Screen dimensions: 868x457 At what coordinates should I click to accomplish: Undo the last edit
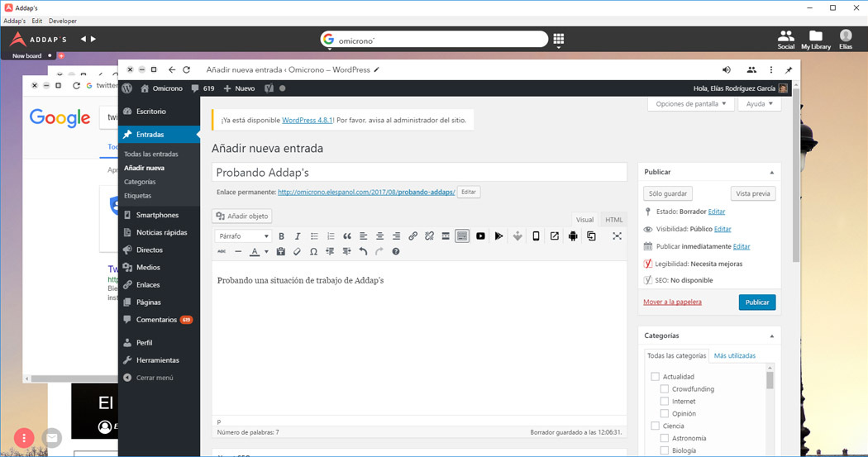click(x=363, y=252)
